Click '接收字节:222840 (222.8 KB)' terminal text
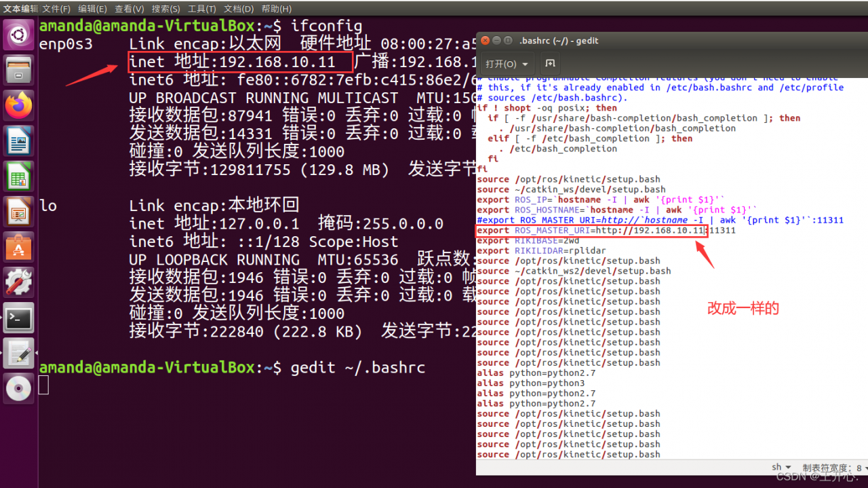The image size is (868, 488). click(245, 332)
